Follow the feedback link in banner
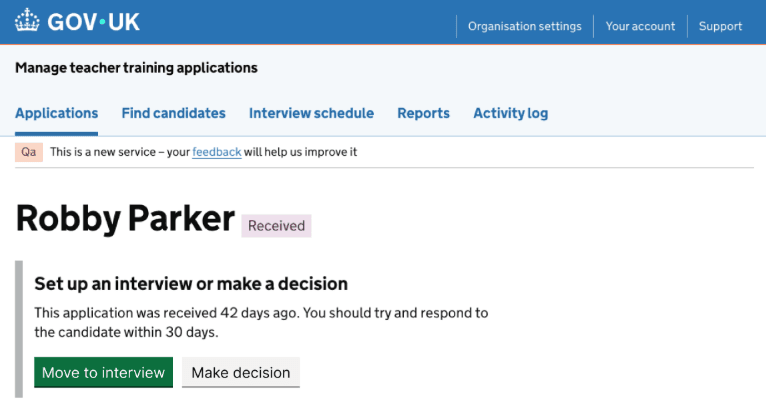Viewport: 766px width, 403px height. click(217, 152)
